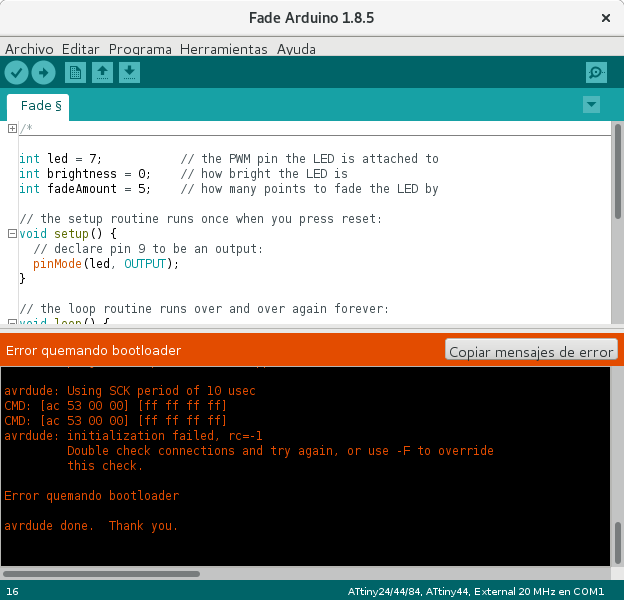Click 'Fade Arduino 1.8.5' window title
The height and width of the screenshot is (600, 624).
coord(312,18)
